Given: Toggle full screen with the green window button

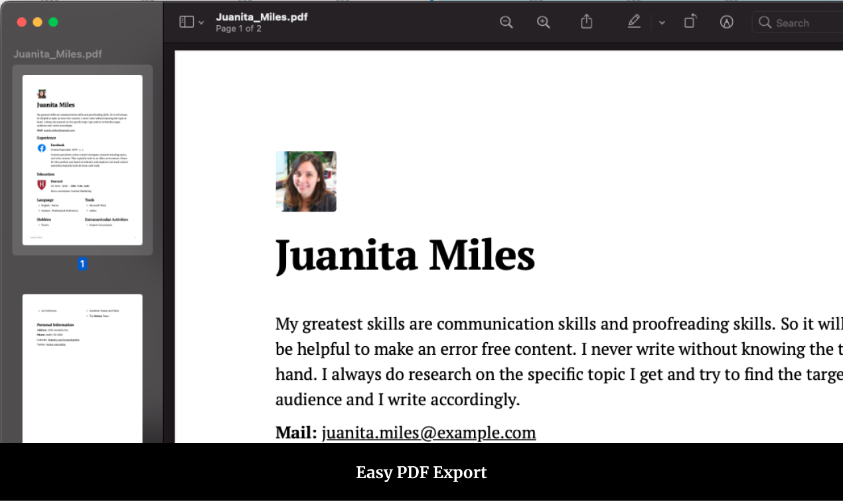Looking at the screenshot, I should pyautogui.click(x=54, y=22).
